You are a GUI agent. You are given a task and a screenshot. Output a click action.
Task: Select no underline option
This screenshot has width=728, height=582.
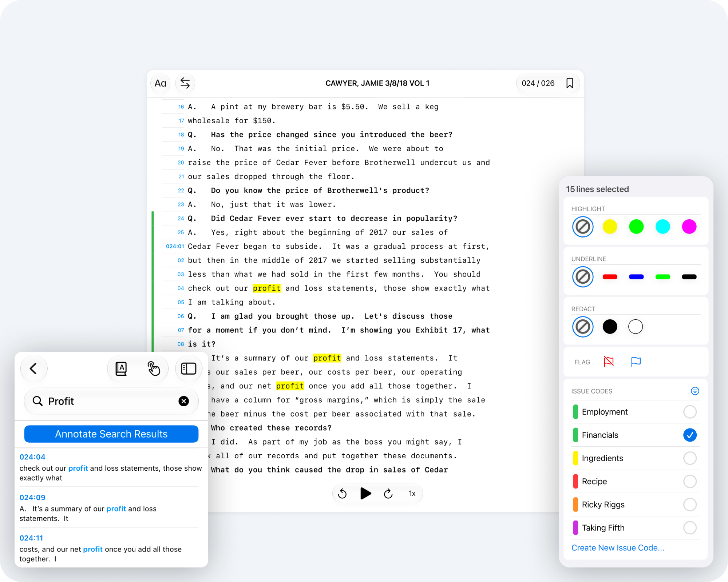[x=583, y=277]
